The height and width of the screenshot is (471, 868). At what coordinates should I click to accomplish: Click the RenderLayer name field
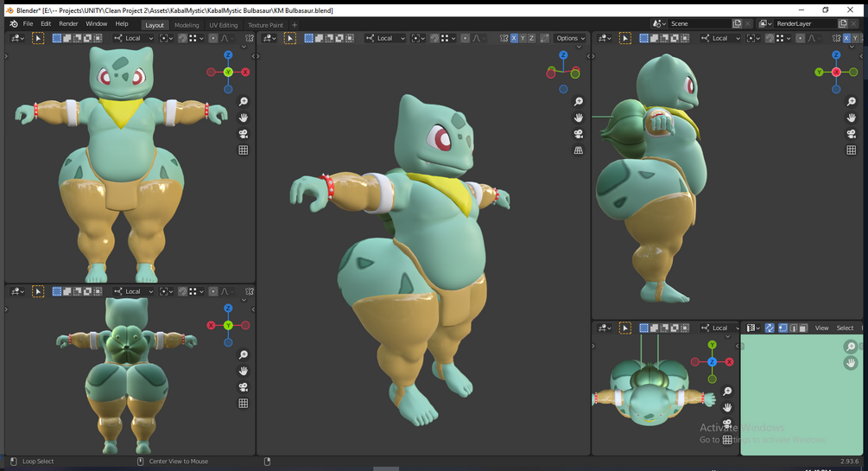point(806,24)
